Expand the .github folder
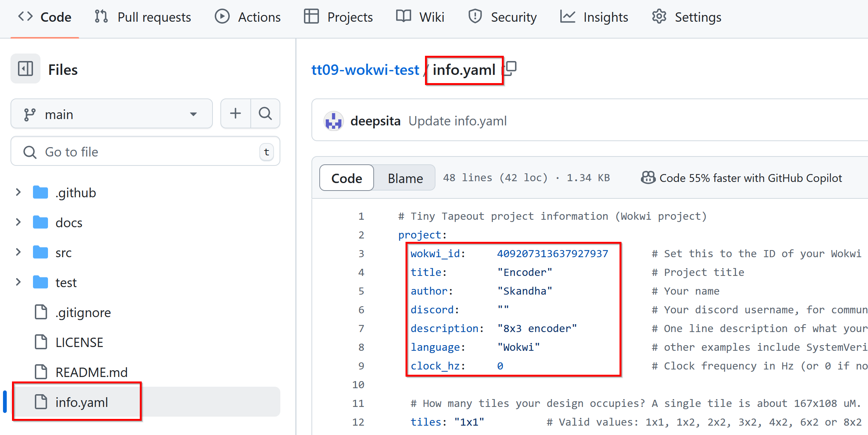The height and width of the screenshot is (435, 868). pyautogui.click(x=18, y=192)
